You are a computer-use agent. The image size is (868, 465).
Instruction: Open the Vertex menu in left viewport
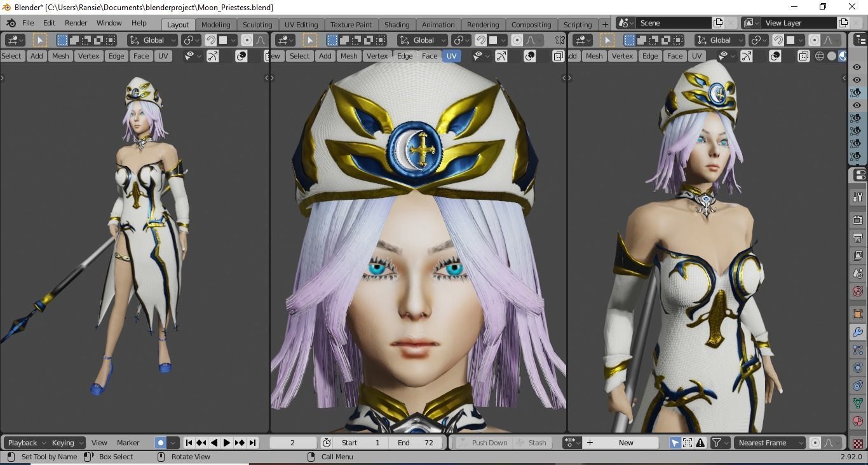pos(88,56)
